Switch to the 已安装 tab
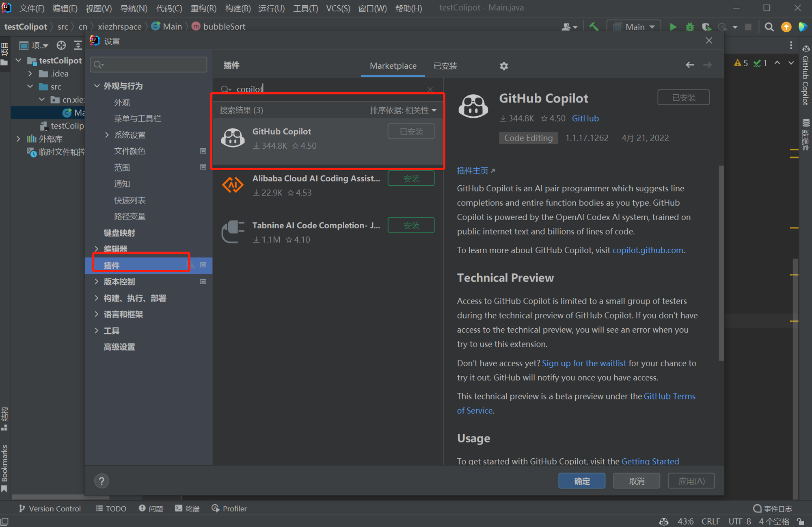The image size is (812, 527). pyautogui.click(x=445, y=66)
